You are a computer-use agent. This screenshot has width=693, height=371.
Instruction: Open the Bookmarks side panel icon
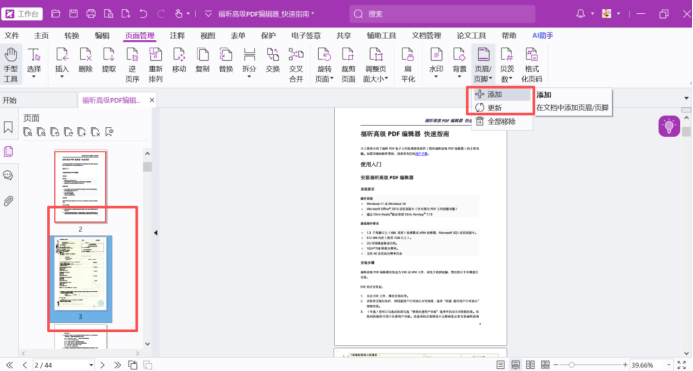coord(8,127)
